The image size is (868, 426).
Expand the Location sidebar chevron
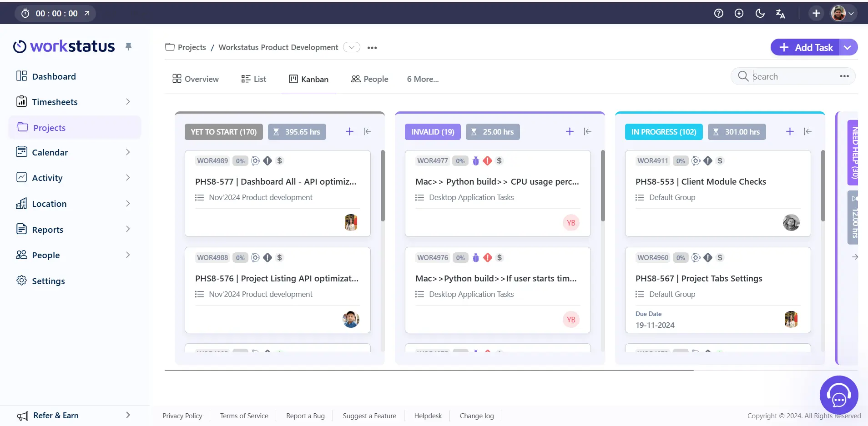(128, 204)
